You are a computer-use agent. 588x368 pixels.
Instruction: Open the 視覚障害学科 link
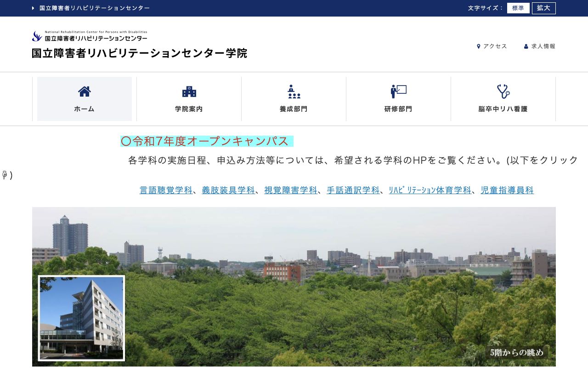tap(290, 190)
